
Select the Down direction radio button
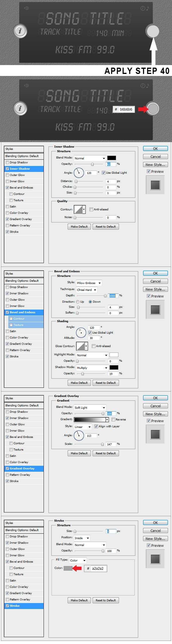click(x=90, y=302)
